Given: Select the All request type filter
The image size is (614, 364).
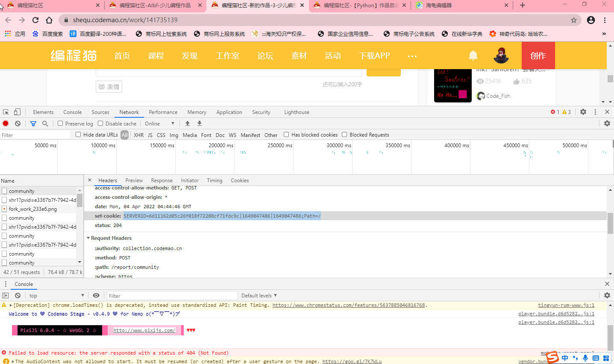Looking at the screenshot, I should 124,135.
